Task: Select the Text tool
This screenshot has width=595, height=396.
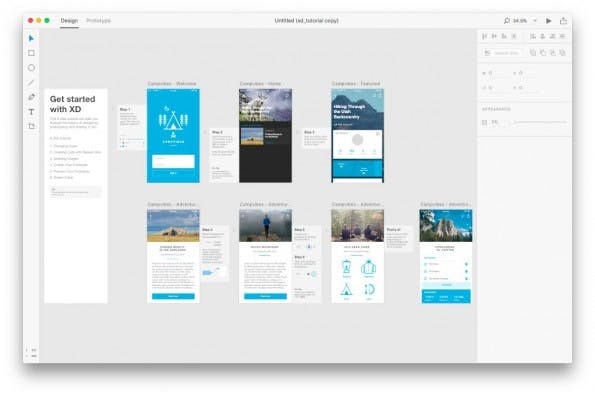Action: (x=31, y=112)
